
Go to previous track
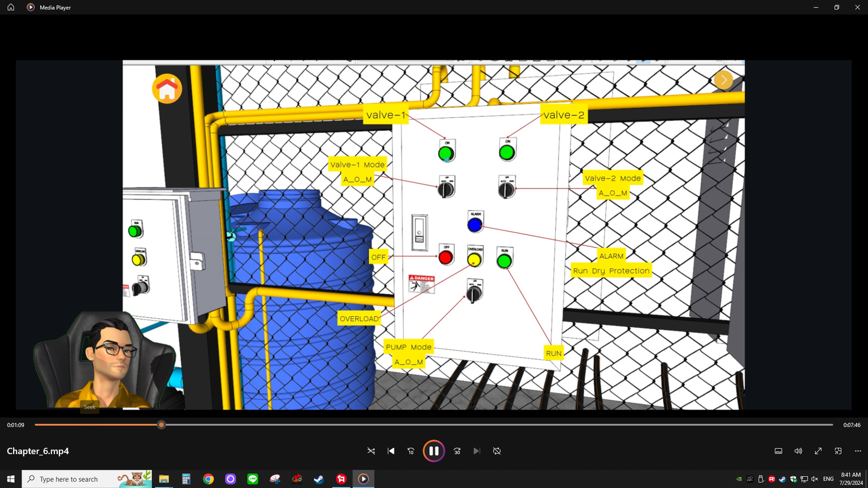391,451
